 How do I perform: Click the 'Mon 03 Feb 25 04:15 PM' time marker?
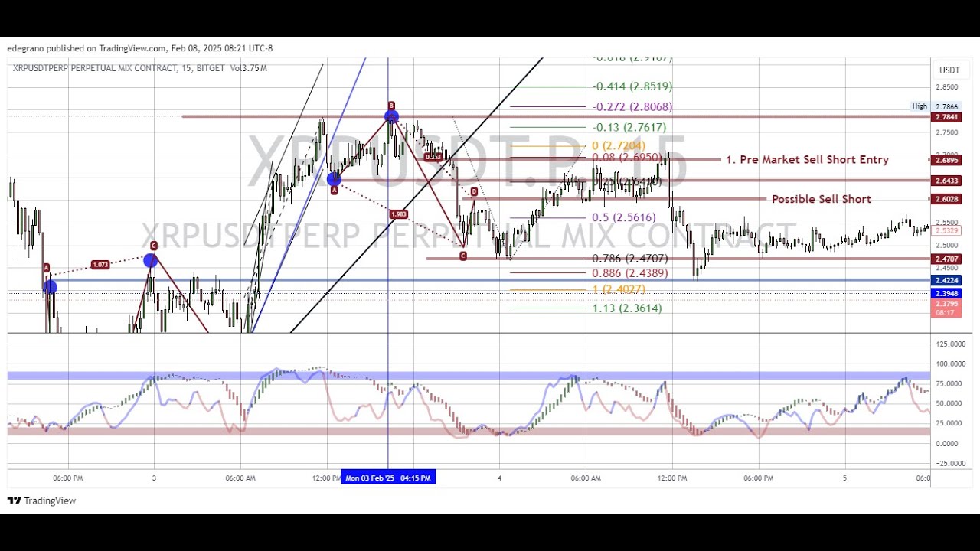point(388,478)
